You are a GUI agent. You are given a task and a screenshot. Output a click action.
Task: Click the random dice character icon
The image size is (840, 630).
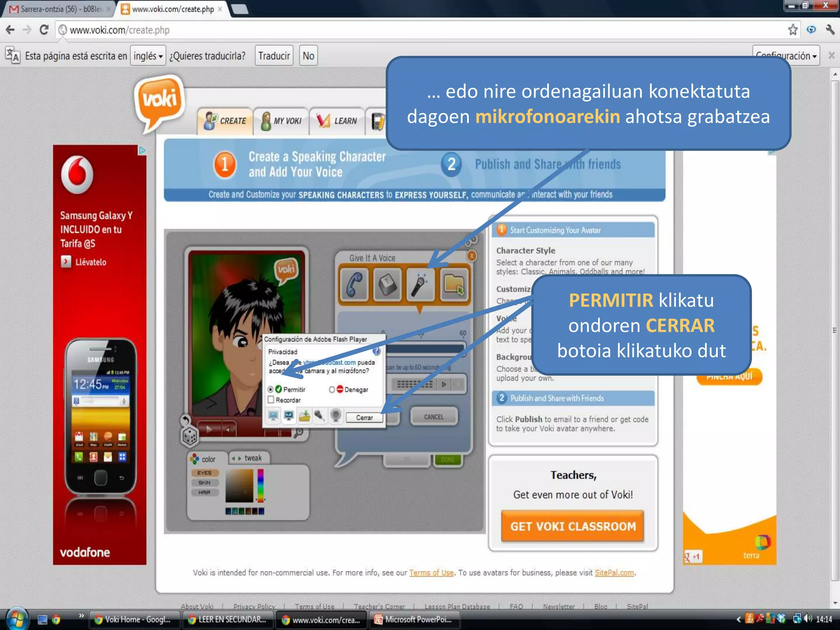[x=189, y=436]
